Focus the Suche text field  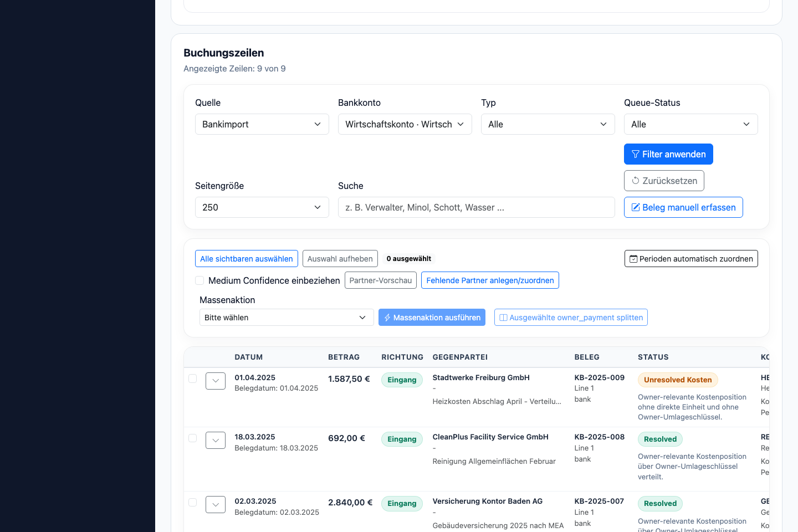pyautogui.click(x=477, y=207)
